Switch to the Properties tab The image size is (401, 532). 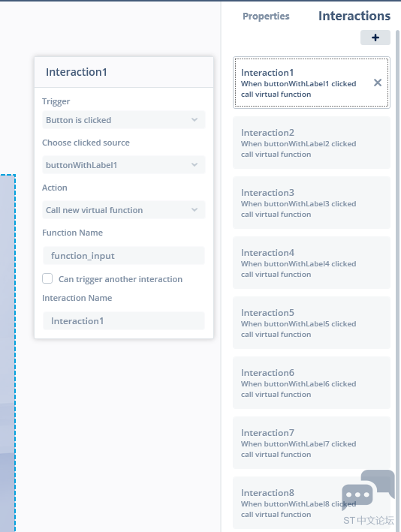point(266,17)
